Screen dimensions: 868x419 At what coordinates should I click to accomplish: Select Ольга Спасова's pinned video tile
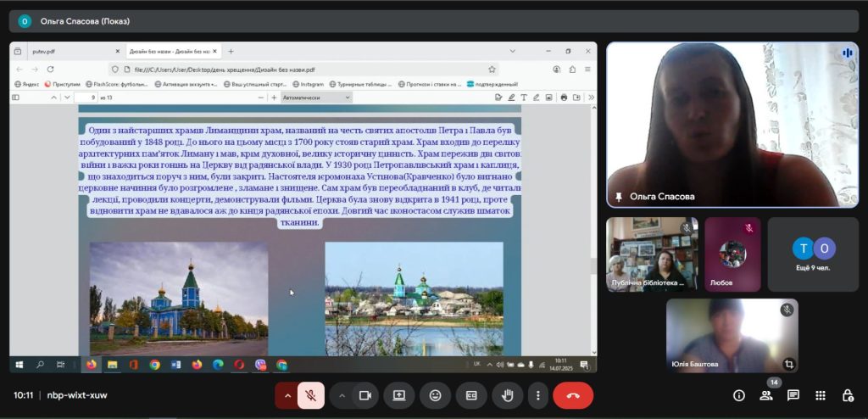coord(732,125)
